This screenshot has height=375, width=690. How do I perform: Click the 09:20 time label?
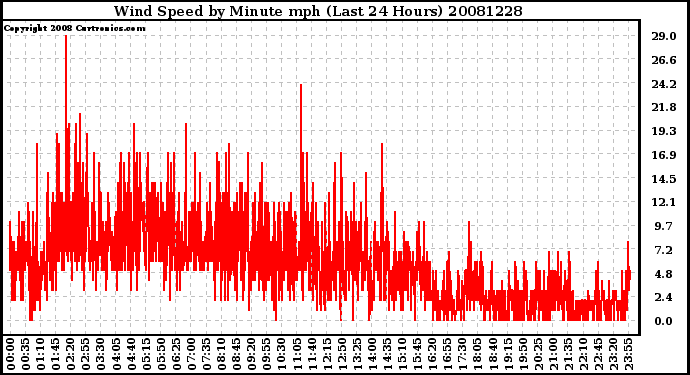coord(252,354)
